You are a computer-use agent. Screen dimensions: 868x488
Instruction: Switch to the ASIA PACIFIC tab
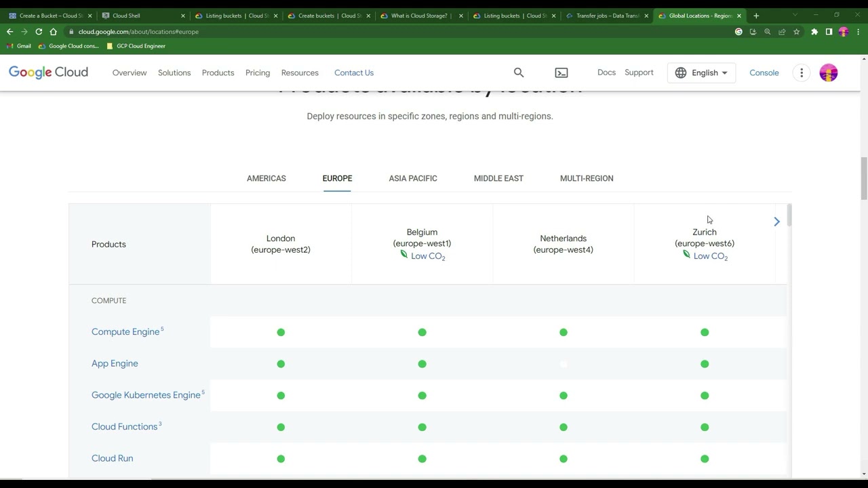(x=413, y=178)
